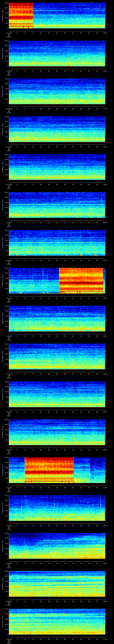This screenshot has height=644, width=114.
Task: Select the red broadband burst in the 15:14:00 spectrogram
Action: coord(21,16)
